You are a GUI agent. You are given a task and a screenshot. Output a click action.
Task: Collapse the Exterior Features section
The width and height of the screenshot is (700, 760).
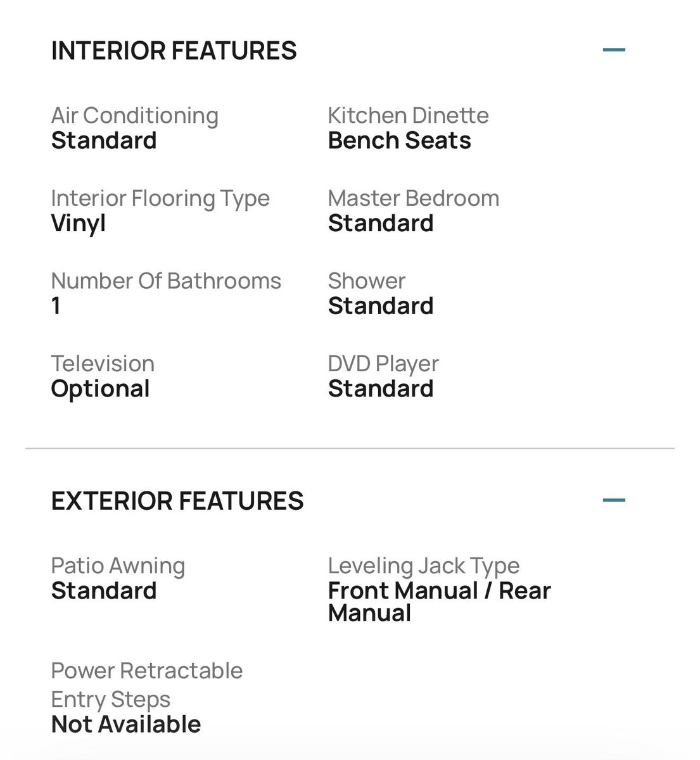[614, 500]
